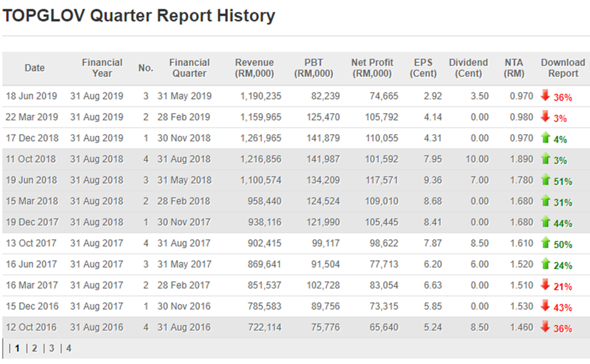Click the green up arrow in 16 Jun 2017 row

546,264
